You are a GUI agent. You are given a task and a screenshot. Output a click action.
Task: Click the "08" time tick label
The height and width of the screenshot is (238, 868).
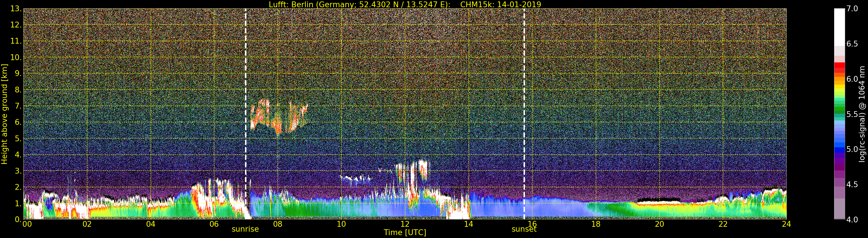pos(278,224)
